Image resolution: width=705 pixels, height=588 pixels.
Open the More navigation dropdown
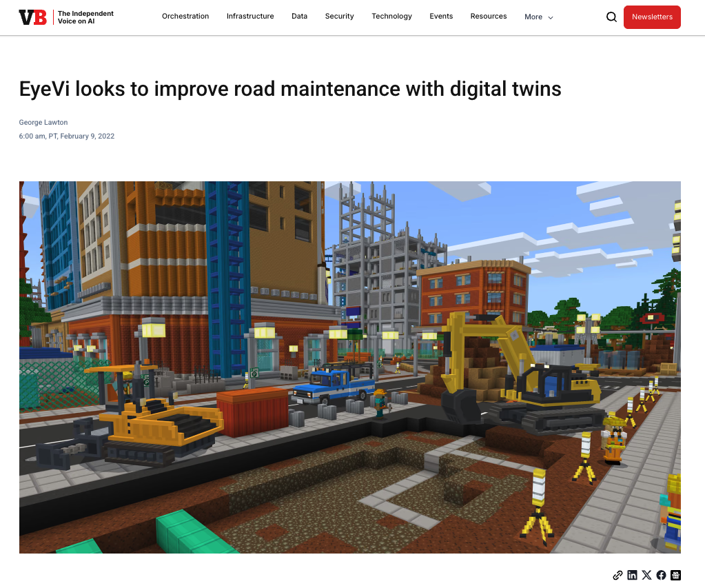(539, 17)
